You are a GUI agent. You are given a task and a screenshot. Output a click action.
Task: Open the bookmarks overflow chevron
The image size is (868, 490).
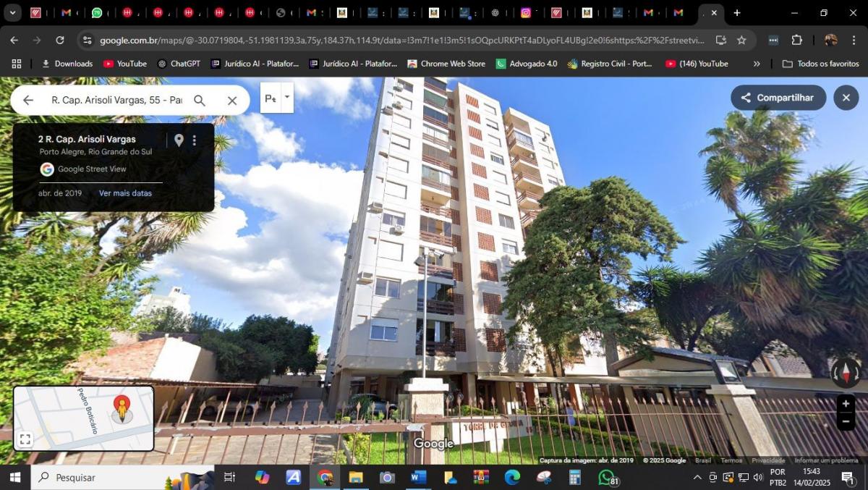(757, 64)
